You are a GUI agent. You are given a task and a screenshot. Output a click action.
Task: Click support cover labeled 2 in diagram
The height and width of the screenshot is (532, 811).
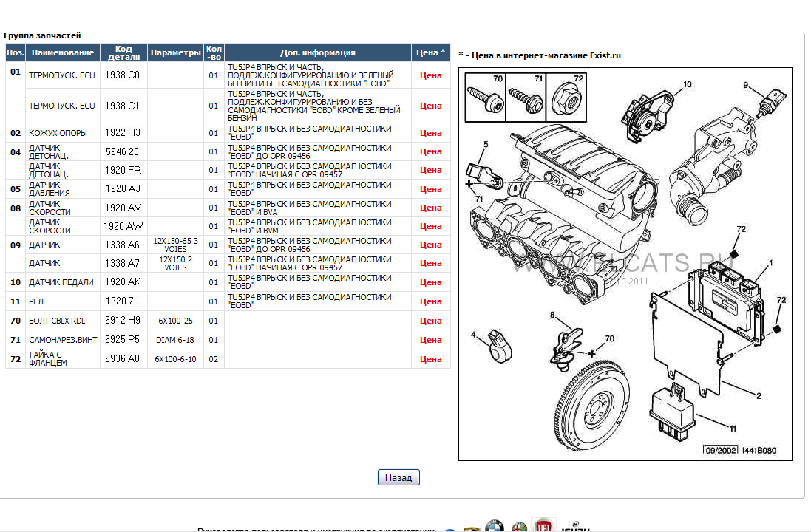pos(688,347)
